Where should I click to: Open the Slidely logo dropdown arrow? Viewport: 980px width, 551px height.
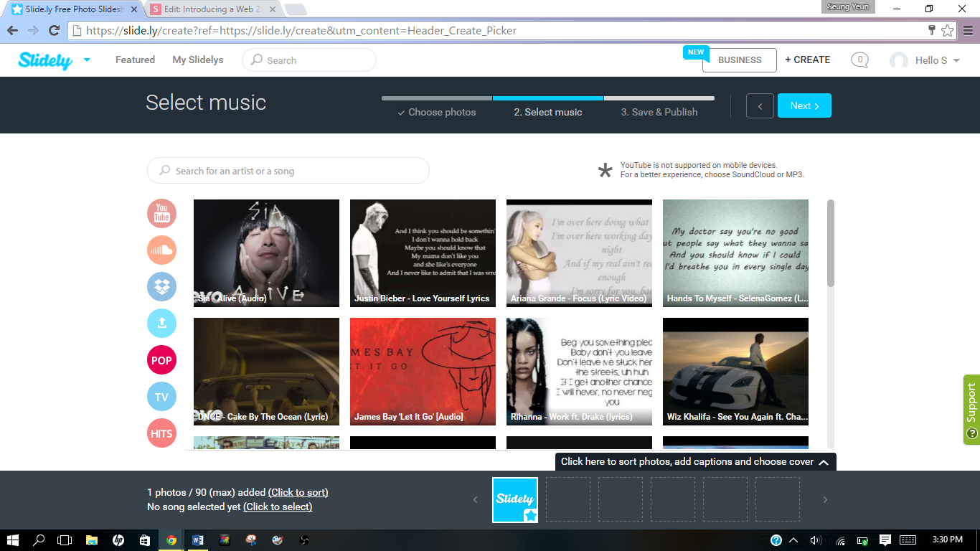click(87, 60)
